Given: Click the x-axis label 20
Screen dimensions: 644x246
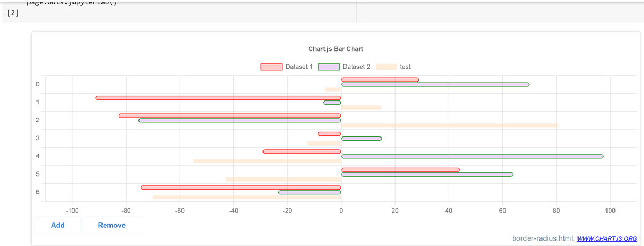Looking at the screenshot, I should click(x=395, y=211).
